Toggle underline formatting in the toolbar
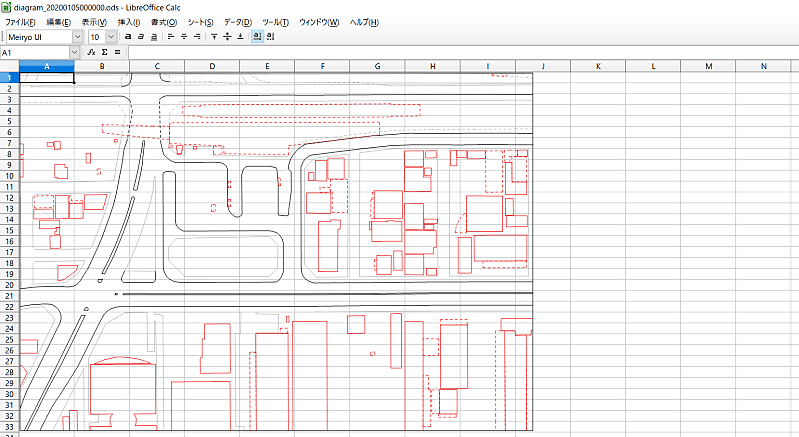799x437 pixels. pyautogui.click(x=154, y=37)
